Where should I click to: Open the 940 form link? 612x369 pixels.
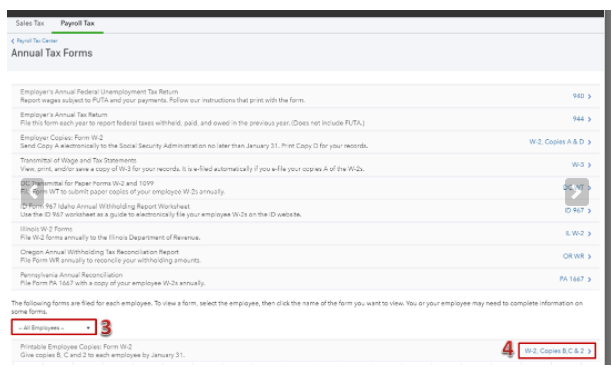(x=578, y=96)
